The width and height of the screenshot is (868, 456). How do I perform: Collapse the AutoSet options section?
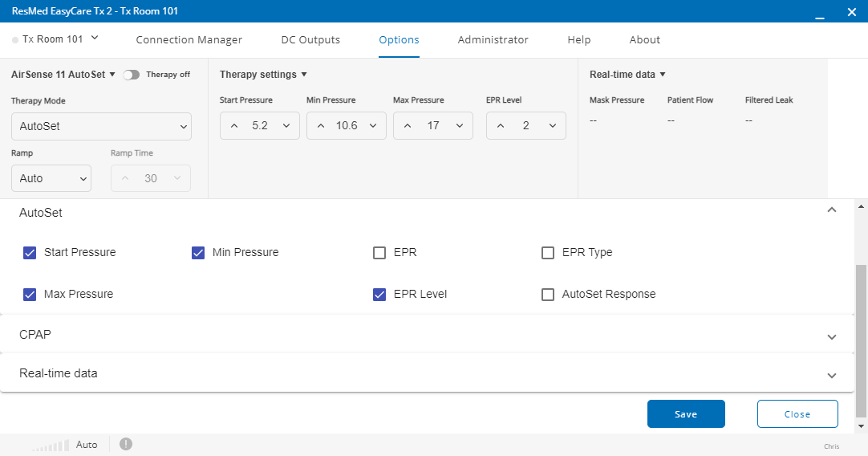pyautogui.click(x=831, y=210)
